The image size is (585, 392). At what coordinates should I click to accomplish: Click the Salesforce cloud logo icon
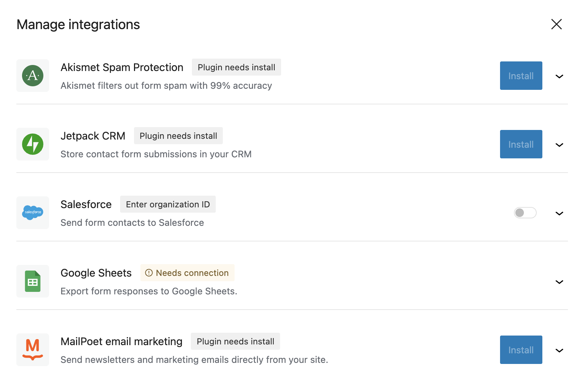[33, 213]
